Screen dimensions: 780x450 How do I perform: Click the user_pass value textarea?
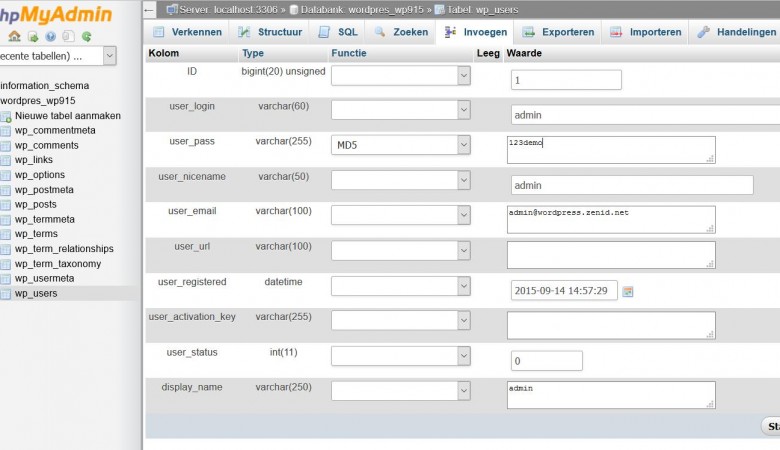611,150
